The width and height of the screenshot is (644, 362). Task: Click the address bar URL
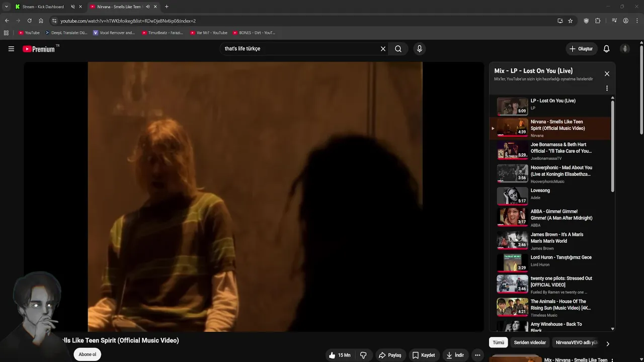(128, 21)
